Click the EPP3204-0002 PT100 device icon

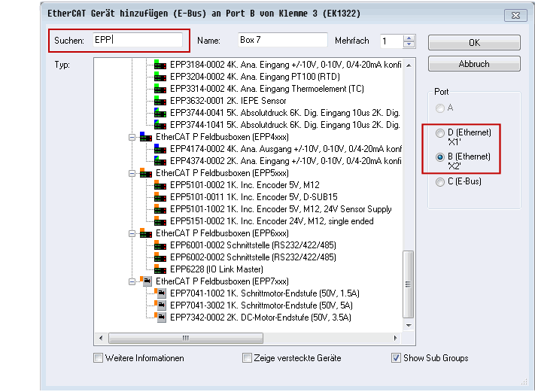point(160,77)
